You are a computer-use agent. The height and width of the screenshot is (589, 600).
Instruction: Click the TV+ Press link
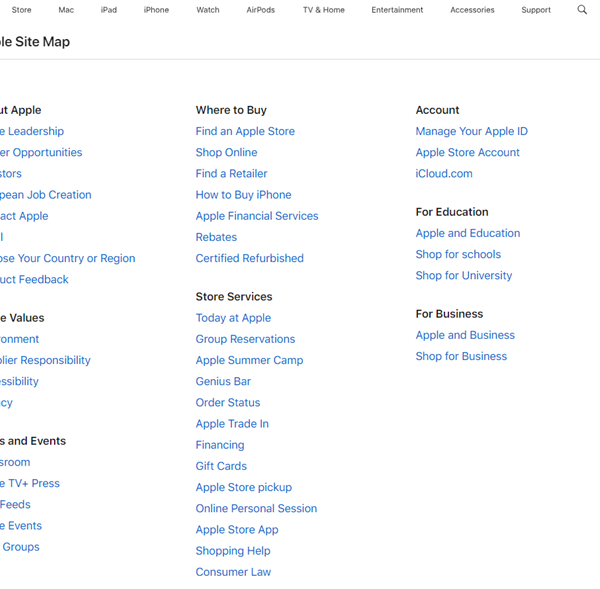click(x=30, y=483)
